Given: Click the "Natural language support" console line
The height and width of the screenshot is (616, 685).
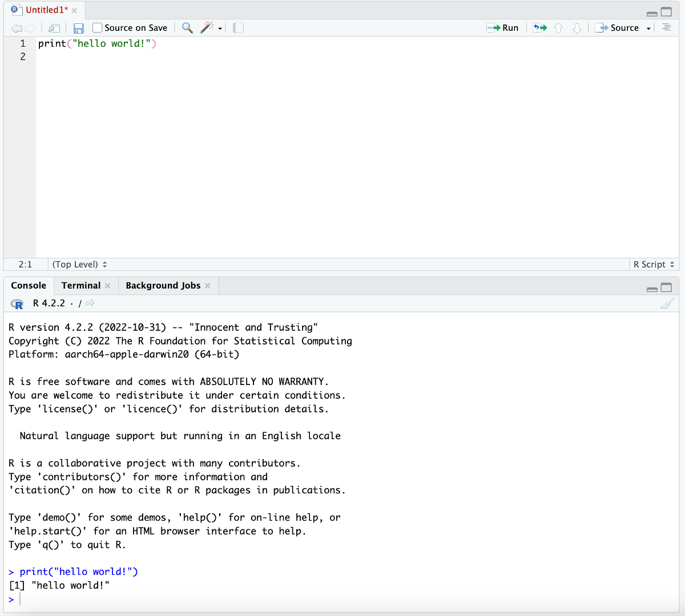Looking at the screenshot, I should (180, 436).
